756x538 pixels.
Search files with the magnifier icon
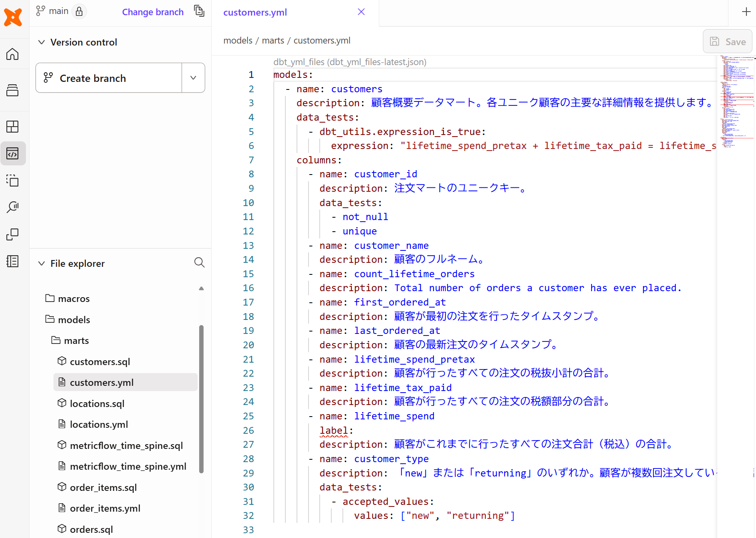(x=199, y=262)
